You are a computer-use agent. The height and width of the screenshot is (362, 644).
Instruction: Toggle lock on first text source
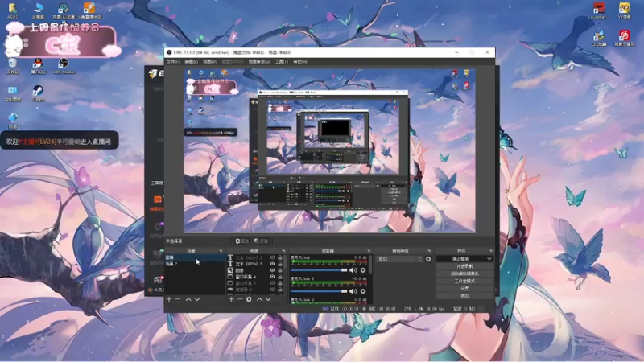280,257
